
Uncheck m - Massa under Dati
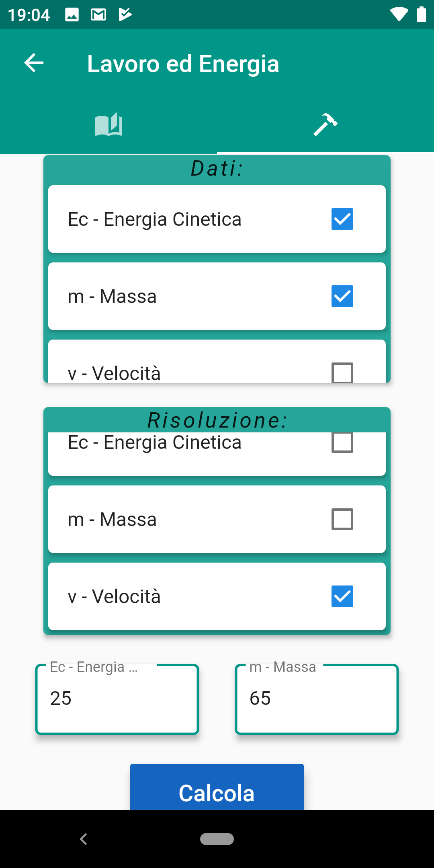click(342, 296)
